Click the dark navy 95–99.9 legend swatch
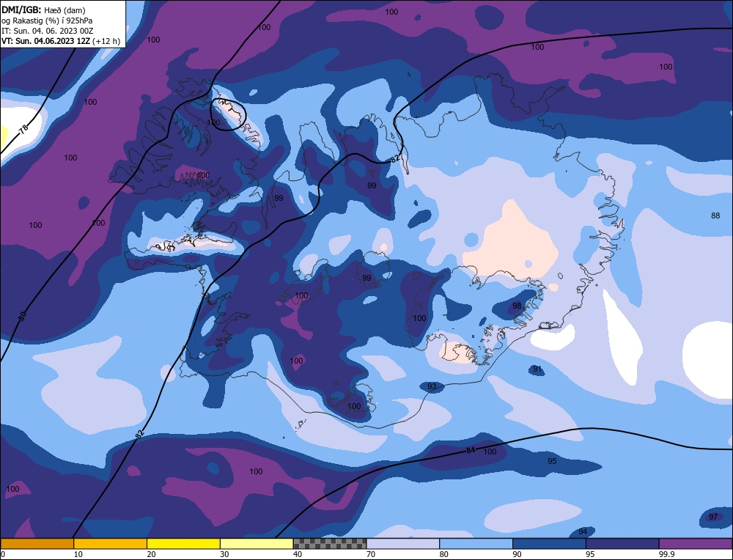This screenshot has width=733, height=560. pyautogui.click(x=622, y=544)
